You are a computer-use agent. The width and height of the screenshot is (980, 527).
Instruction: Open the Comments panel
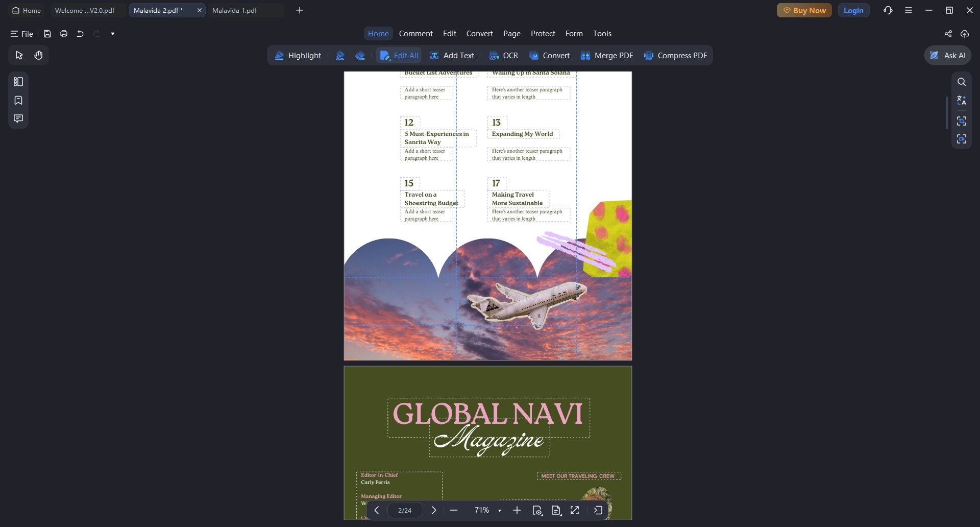pos(18,118)
